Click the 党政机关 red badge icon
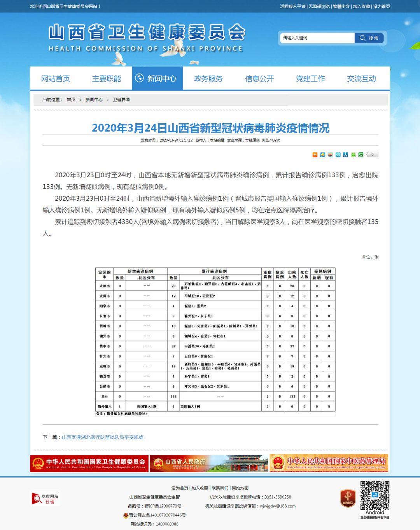The height and width of the screenshot is (530, 420). pyautogui.click(x=348, y=499)
